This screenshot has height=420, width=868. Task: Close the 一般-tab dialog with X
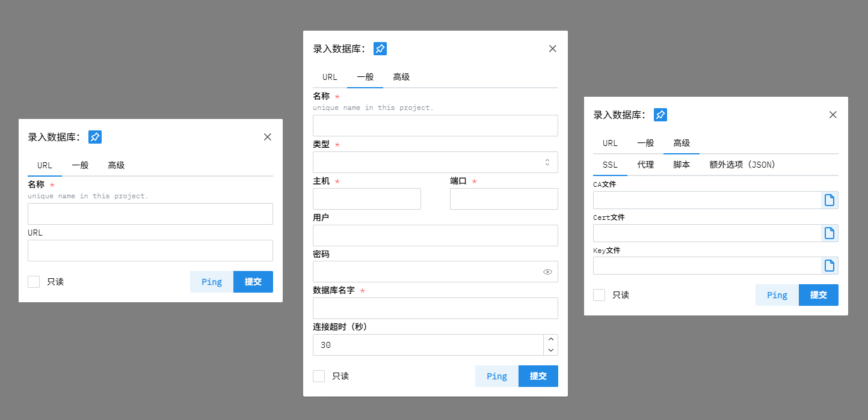(x=553, y=49)
